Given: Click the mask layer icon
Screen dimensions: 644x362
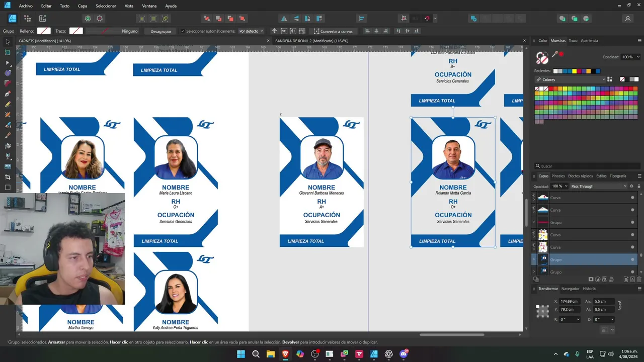Looking at the screenshot, I should 591,279.
